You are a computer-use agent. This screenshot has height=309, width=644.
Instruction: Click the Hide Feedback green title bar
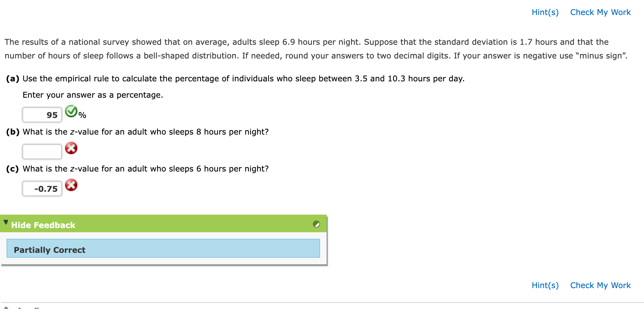point(131,225)
